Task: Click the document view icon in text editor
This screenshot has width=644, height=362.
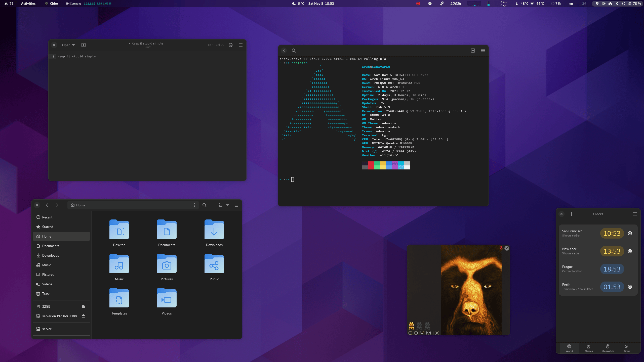Action: click(x=231, y=45)
